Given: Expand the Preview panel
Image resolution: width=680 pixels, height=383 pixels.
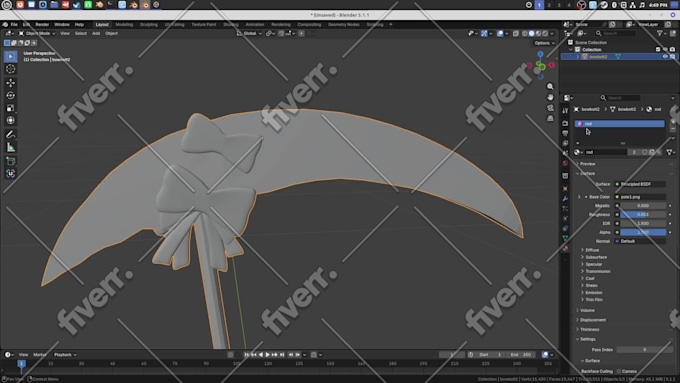Looking at the screenshot, I should (588, 164).
